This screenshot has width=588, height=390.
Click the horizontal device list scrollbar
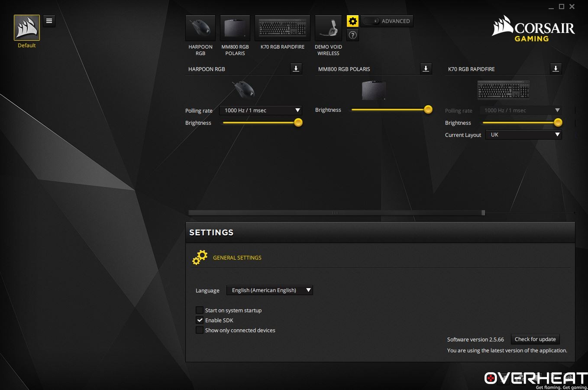336,213
